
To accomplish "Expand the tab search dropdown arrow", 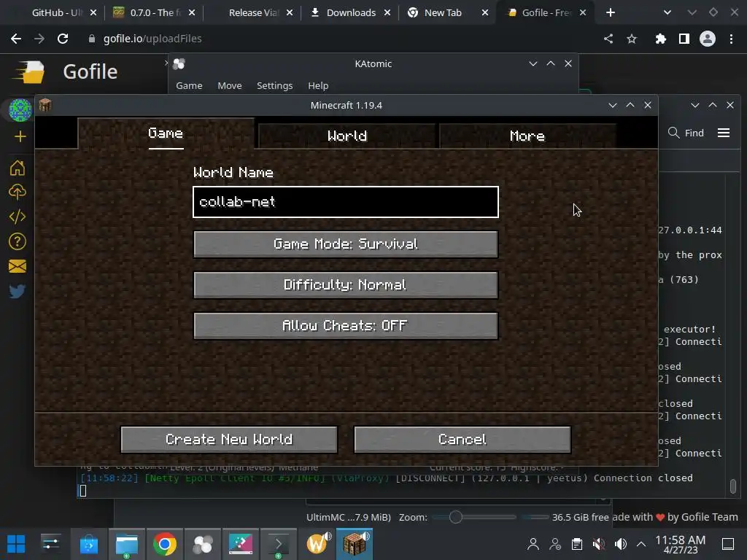I will click(x=667, y=12).
